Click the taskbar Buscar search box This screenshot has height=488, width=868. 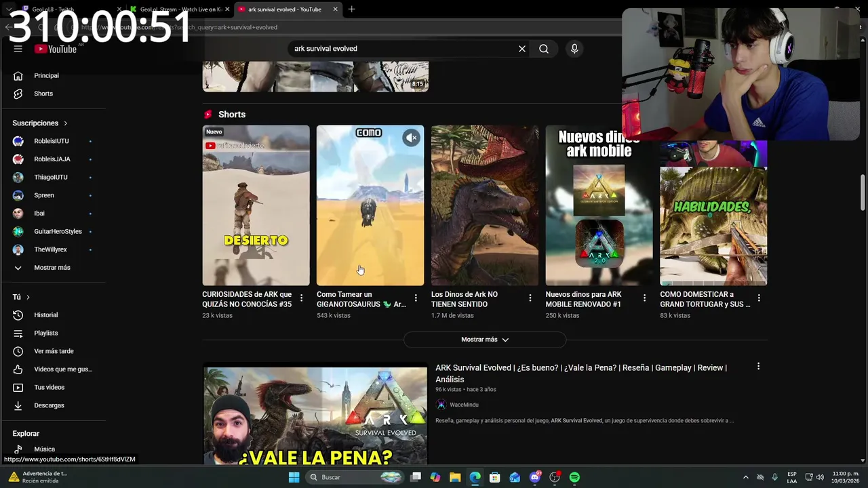[355, 477]
